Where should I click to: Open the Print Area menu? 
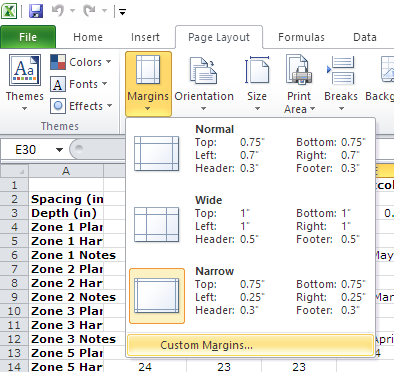point(299,83)
